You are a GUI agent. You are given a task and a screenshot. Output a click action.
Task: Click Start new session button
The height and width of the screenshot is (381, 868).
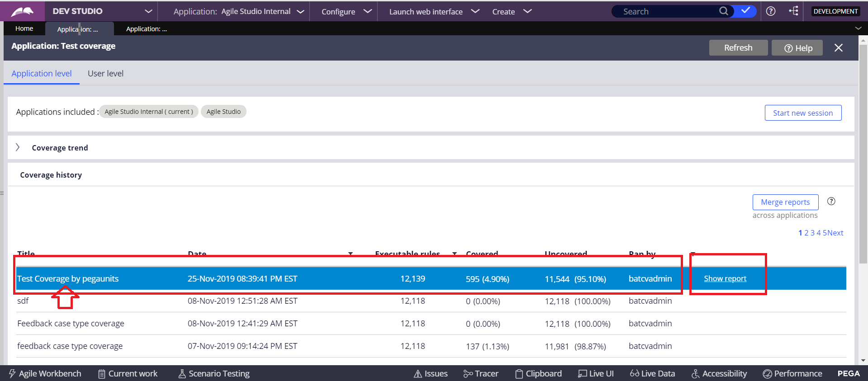pos(803,113)
